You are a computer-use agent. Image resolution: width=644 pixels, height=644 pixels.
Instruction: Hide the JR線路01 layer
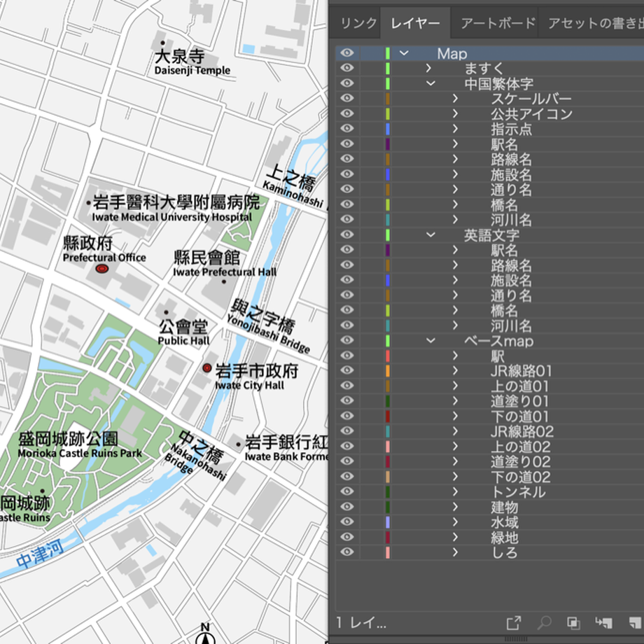pyautogui.click(x=347, y=370)
